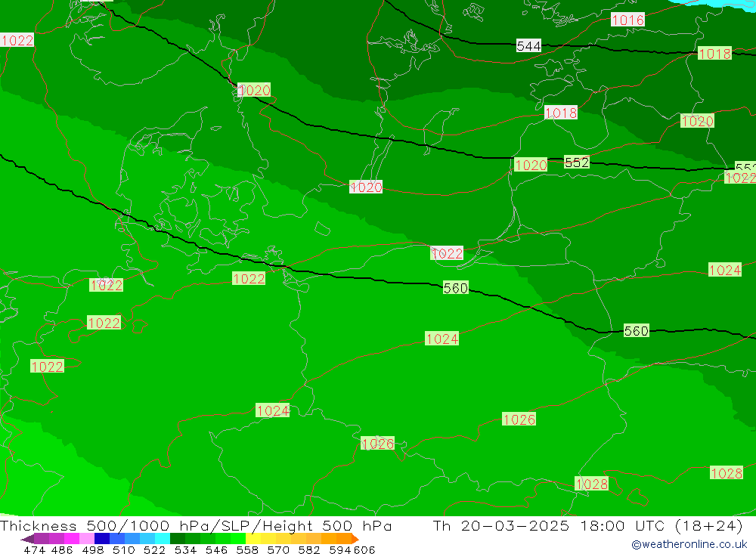Click the legend value 486

click(62, 549)
